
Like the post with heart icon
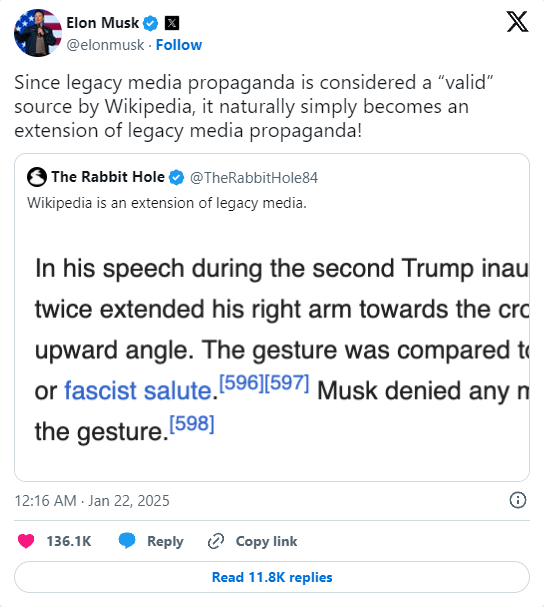26,541
